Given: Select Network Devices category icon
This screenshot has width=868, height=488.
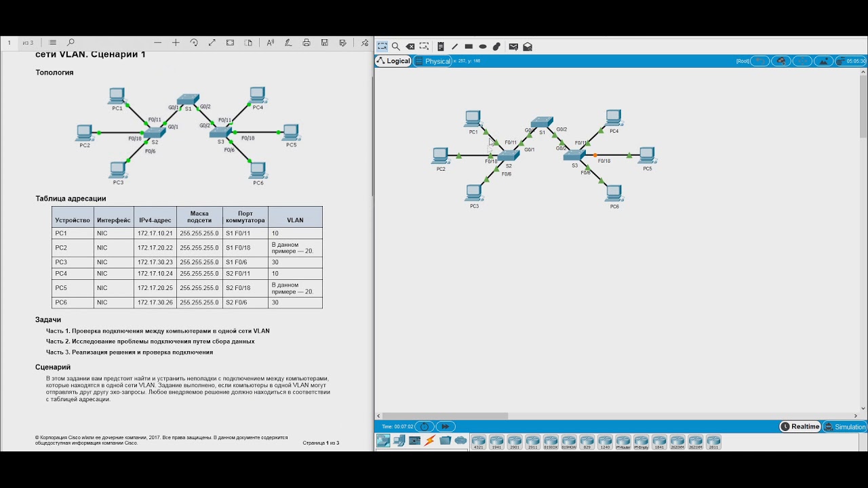Looking at the screenshot, I should point(383,441).
